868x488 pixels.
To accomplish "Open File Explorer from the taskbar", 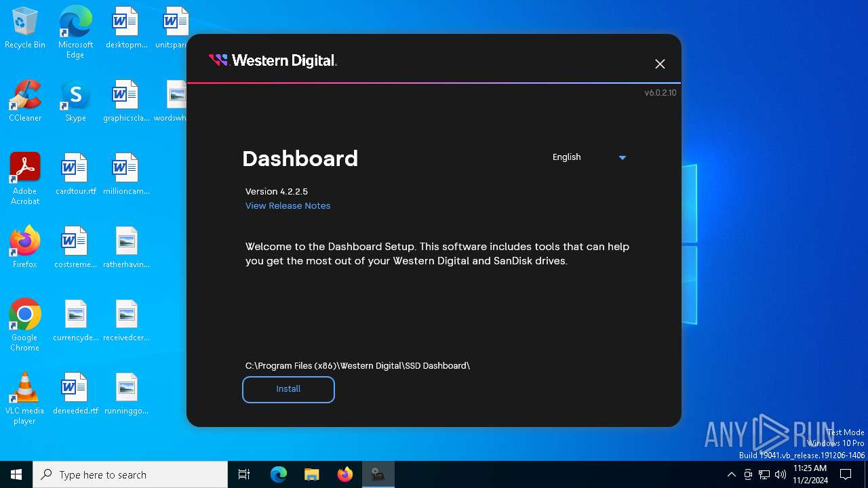I will 311,474.
